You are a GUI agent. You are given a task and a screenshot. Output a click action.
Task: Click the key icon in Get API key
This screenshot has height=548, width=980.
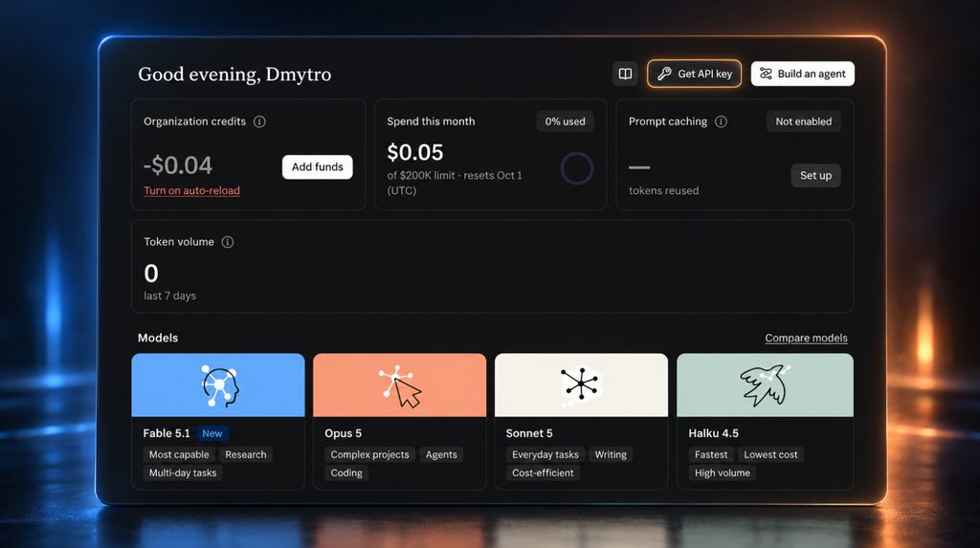click(664, 74)
